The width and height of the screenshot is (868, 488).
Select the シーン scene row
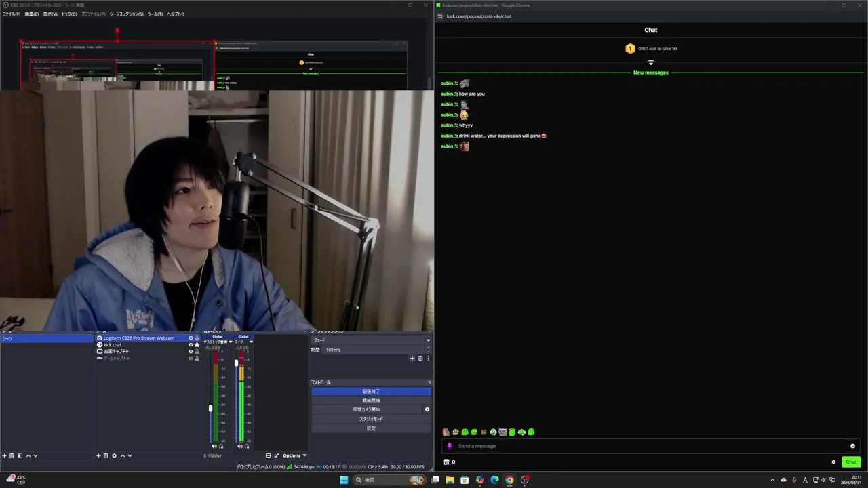[x=47, y=338]
